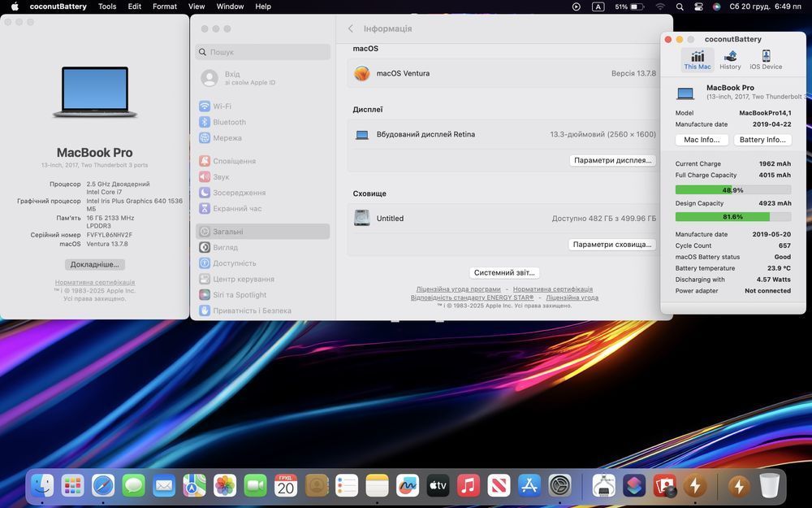Open Нормативна сертифікація link in Settings window
Screen dimensions: 812x508
(552, 289)
